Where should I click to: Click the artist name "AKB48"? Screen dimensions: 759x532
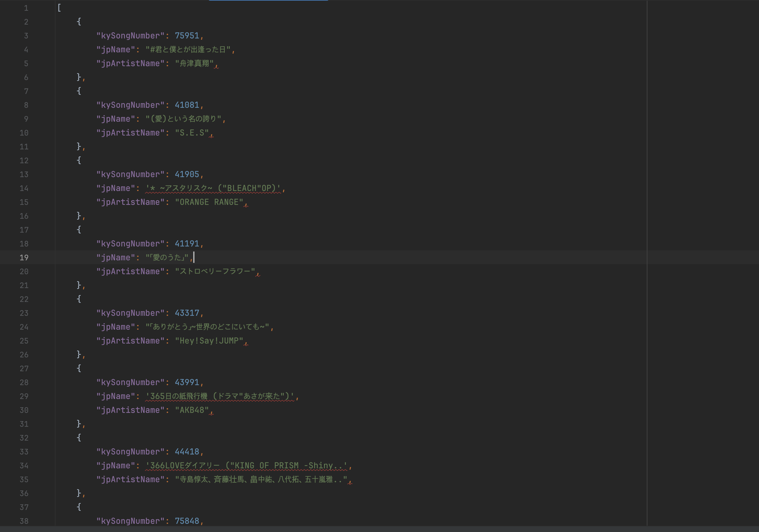pos(192,410)
